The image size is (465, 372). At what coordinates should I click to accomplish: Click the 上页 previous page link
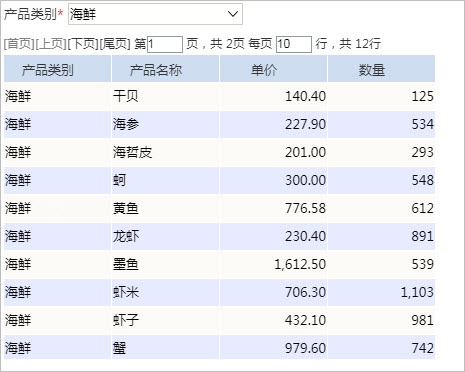click(50, 44)
